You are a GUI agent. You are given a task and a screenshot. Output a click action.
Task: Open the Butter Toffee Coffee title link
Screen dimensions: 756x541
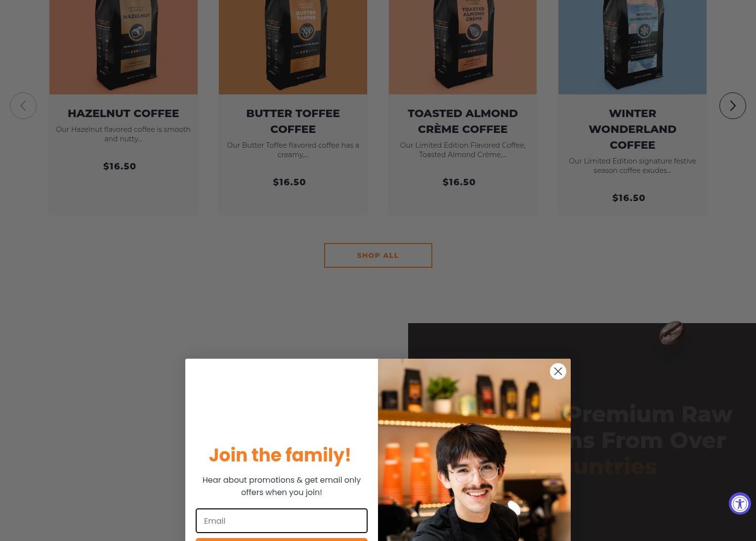pyautogui.click(x=293, y=121)
